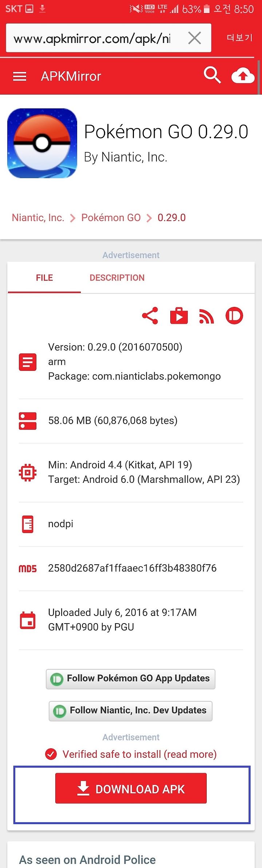Clear the URL with the X icon
Viewport: 262px width, 868px height.
click(x=195, y=38)
